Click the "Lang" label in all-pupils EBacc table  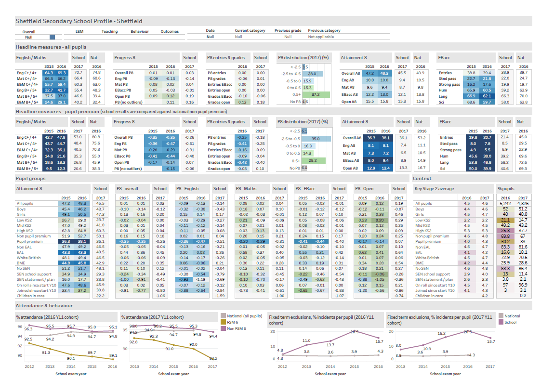click(443, 96)
